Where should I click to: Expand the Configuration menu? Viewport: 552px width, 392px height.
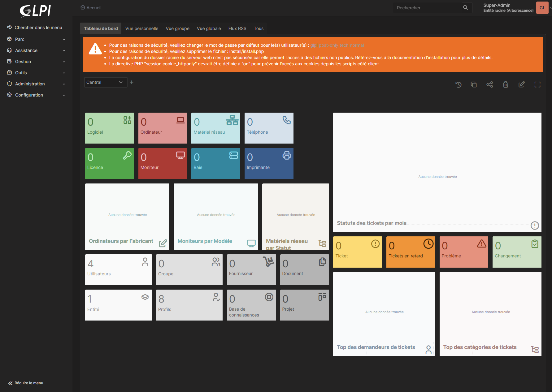[x=36, y=95]
